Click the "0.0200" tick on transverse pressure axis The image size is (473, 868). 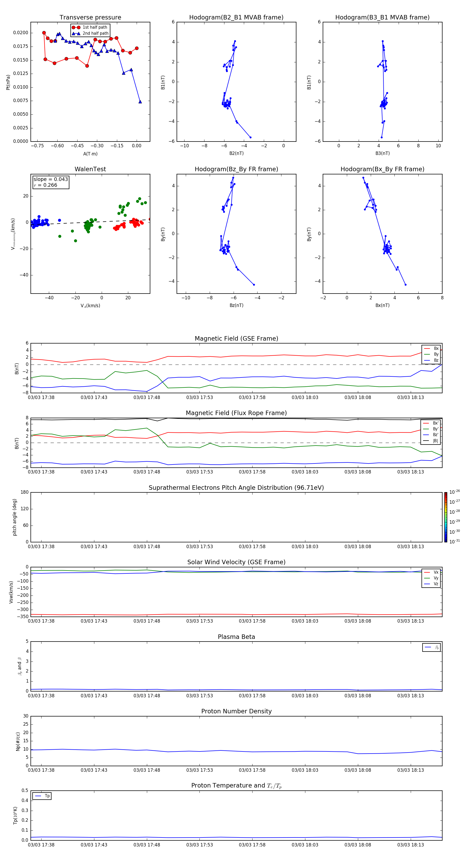[x=20, y=33]
